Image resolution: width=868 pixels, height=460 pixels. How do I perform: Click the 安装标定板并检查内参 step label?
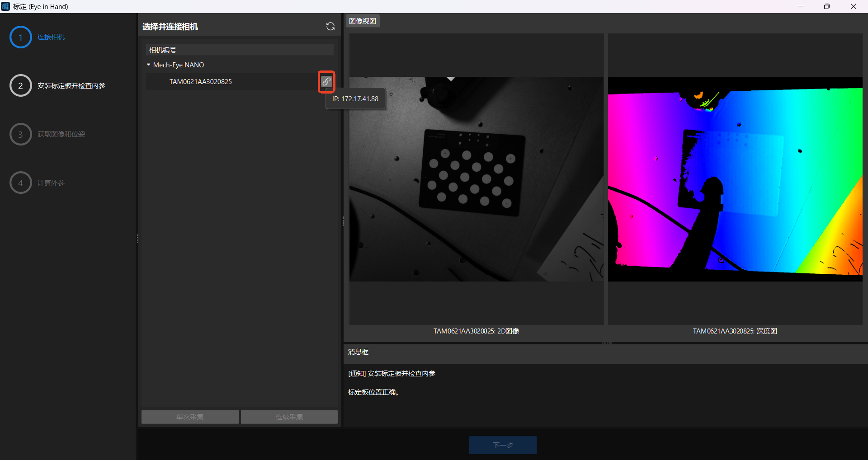point(71,86)
